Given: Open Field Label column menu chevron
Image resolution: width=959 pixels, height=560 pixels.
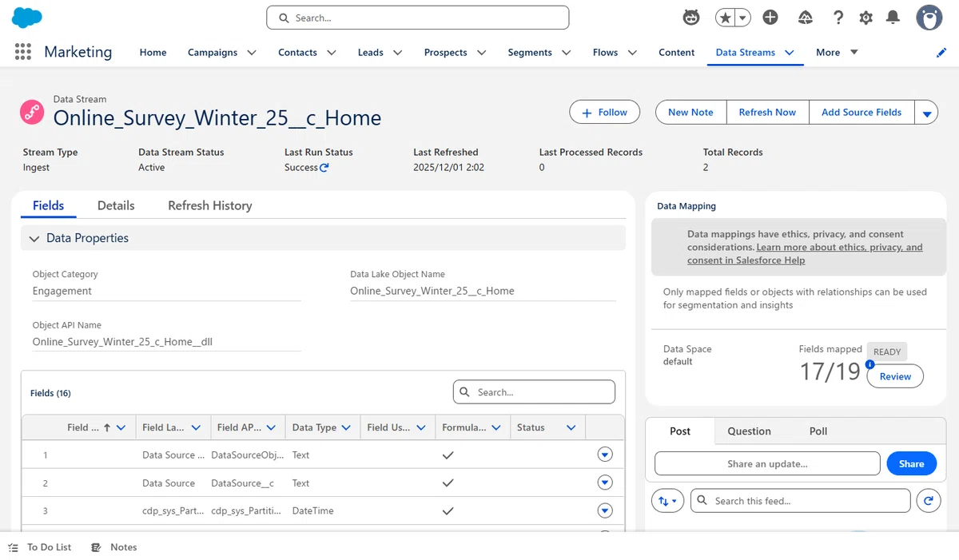Looking at the screenshot, I should tap(196, 427).
